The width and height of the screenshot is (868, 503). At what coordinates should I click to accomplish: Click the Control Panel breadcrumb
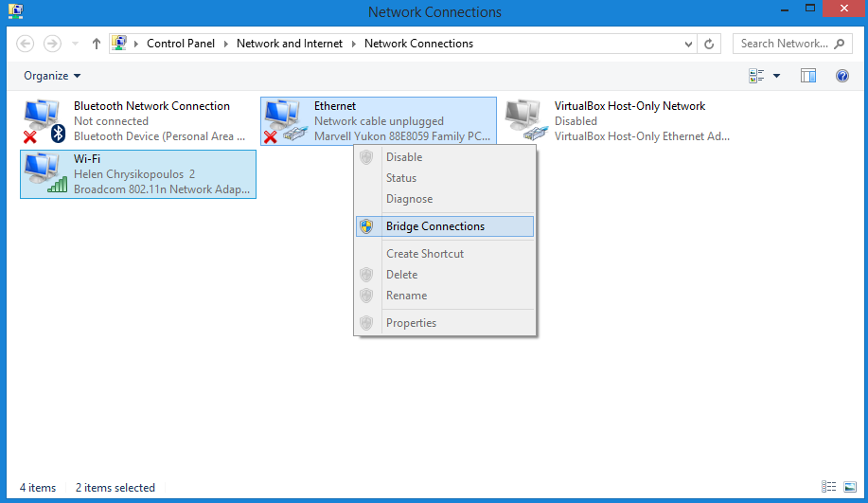[x=181, y=44]
